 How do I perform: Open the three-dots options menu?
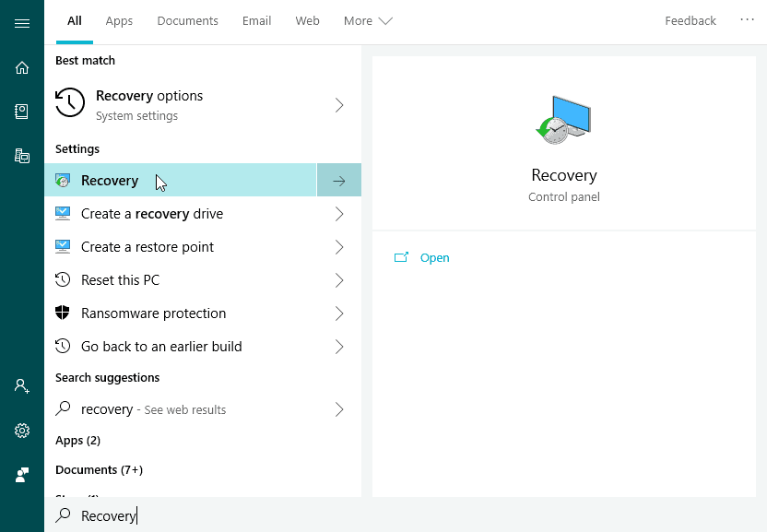tap(747, 20)
